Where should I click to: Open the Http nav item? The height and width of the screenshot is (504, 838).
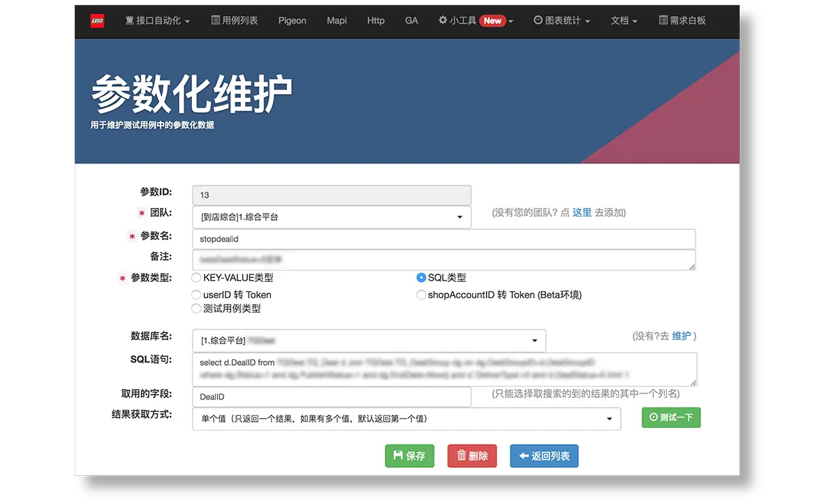(x=376, y=21)
